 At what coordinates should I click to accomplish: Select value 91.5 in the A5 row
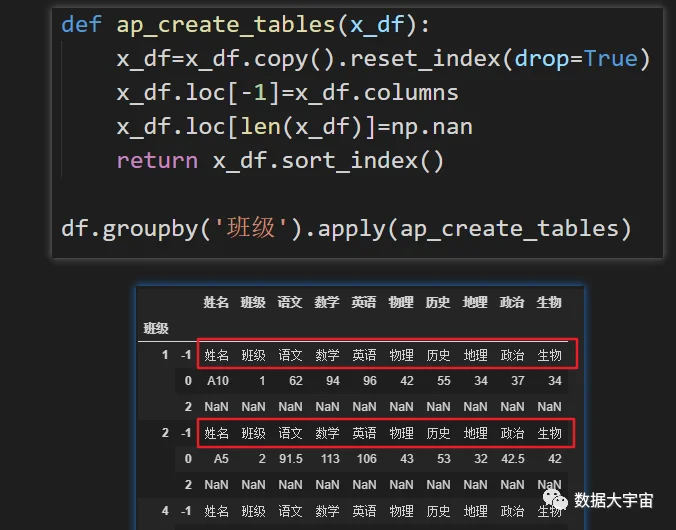click(x=291, y=459)
